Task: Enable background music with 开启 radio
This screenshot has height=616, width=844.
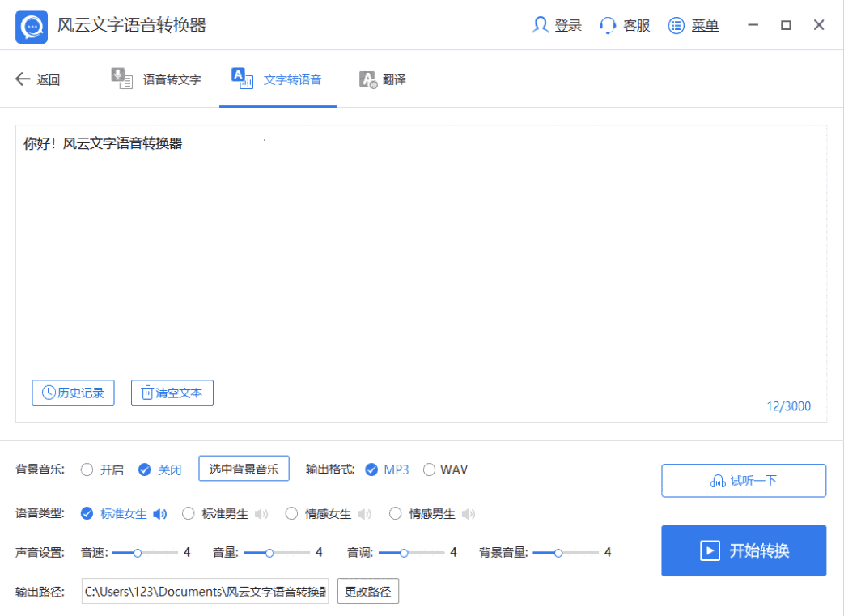Action: click(87, 469)
